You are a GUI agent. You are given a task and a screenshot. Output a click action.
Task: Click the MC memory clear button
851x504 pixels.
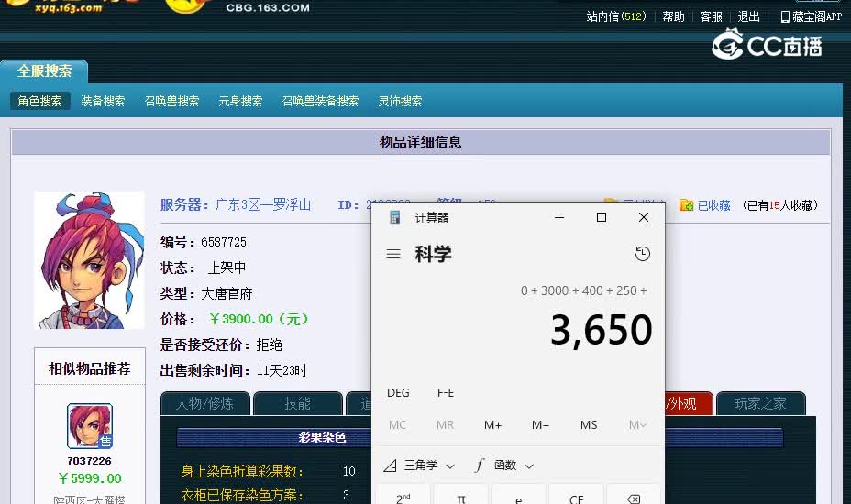tap(397, 425)
